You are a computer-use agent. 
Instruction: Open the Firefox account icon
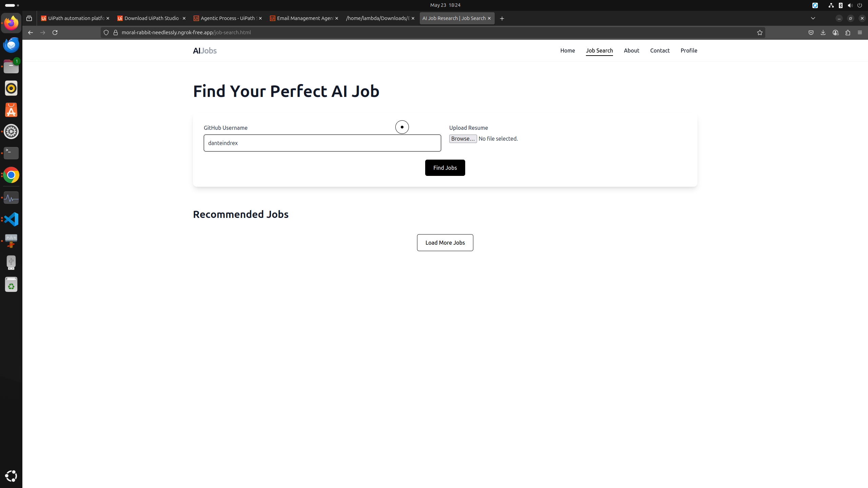[x=835, y=33]
